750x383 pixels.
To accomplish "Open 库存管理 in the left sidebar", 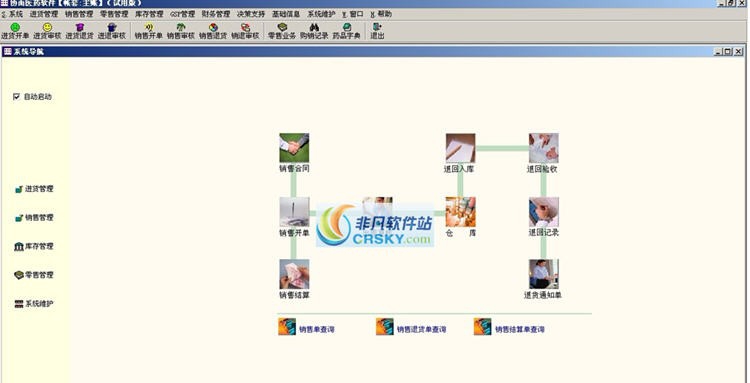I will pyautogui.click(x=34, y=246).
